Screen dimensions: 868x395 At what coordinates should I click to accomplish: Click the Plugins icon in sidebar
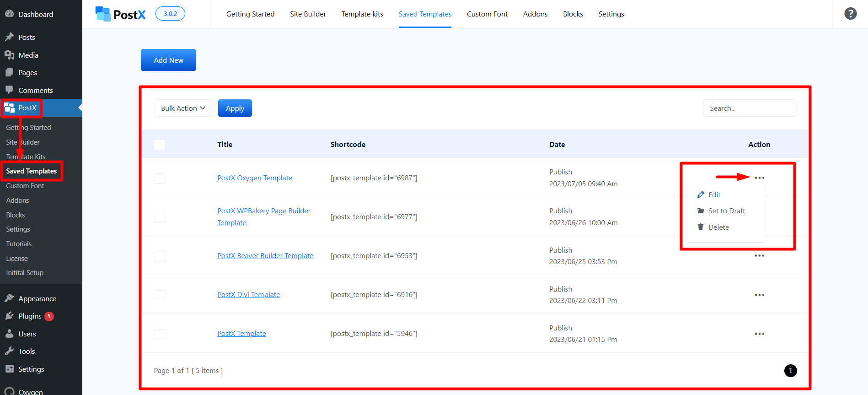9,316
